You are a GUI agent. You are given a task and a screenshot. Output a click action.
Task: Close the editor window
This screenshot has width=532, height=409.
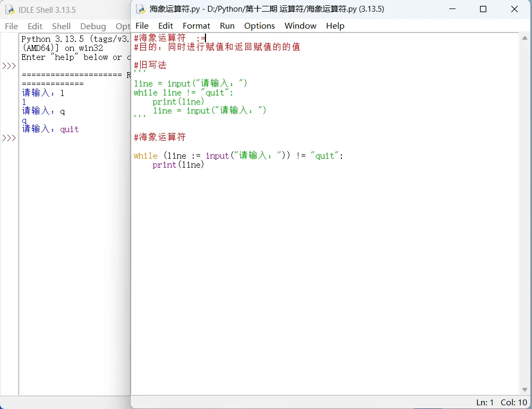514,9
